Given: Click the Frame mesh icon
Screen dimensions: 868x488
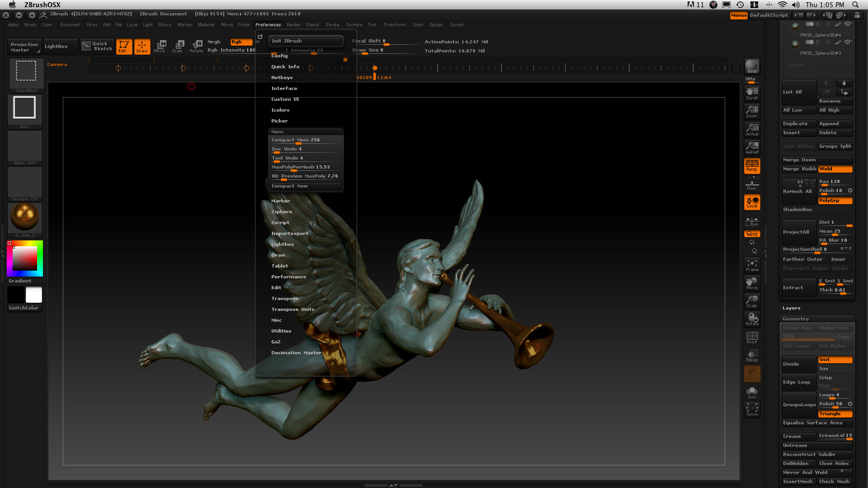Looking at the screenshot, I should 752,265.
